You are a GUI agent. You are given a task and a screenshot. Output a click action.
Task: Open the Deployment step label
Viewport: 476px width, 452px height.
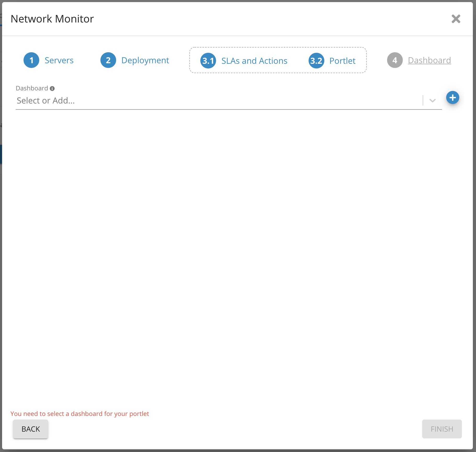[145, 60]
